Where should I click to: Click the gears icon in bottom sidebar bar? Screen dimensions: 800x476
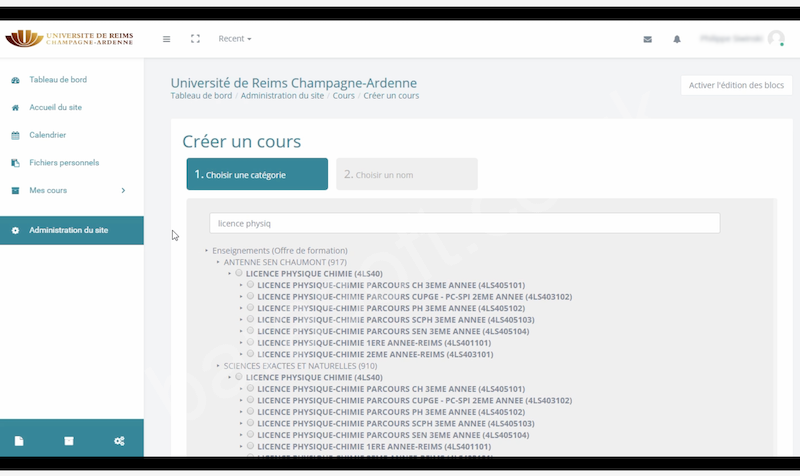(x=119, y=441)
